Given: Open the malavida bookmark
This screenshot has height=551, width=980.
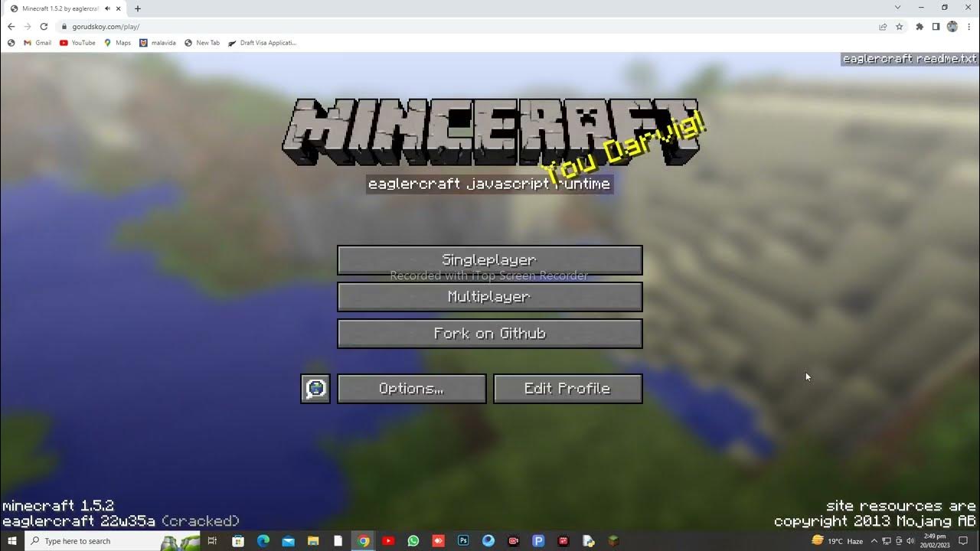Looking at the screenshot, I should pyautogui.click(x=158, y=43).
